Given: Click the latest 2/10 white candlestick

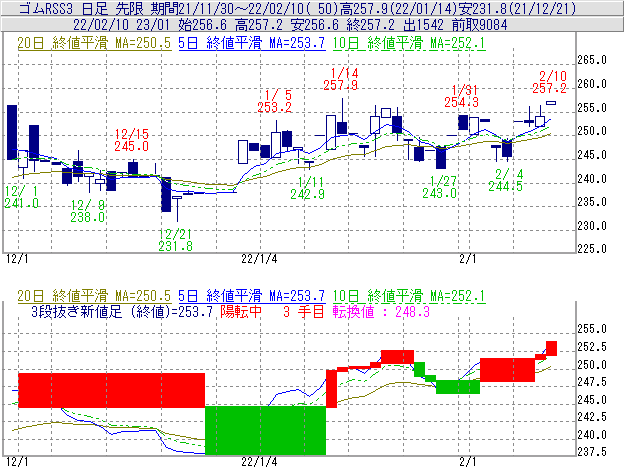Looking at the screenshot, I should tap(551, 103).
